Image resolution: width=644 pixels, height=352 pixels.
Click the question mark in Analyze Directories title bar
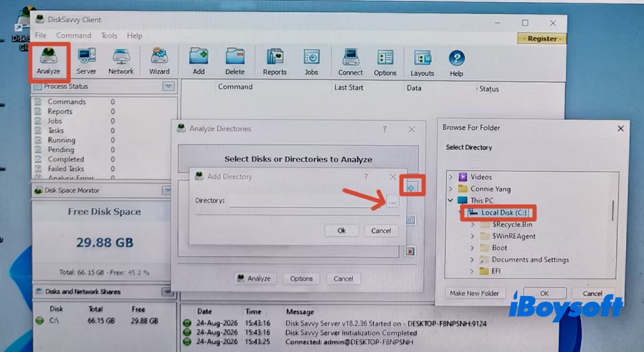pos(384,129)
